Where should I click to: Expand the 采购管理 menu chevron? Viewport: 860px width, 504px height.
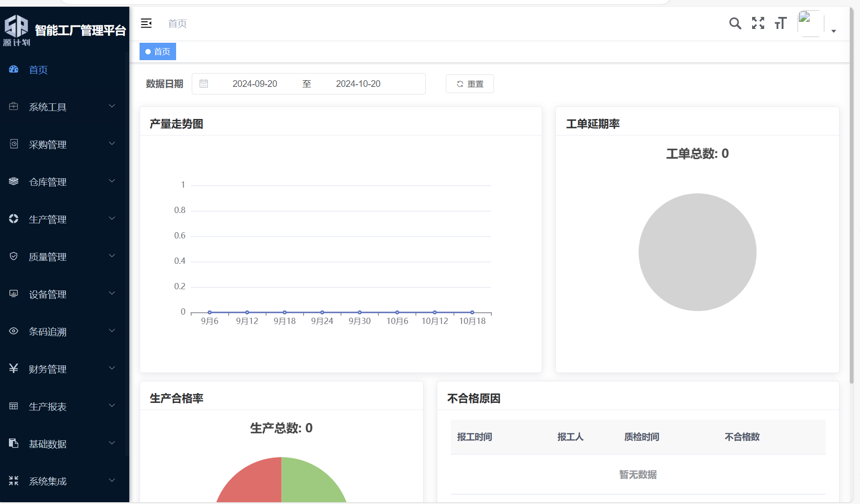(112, 143)
